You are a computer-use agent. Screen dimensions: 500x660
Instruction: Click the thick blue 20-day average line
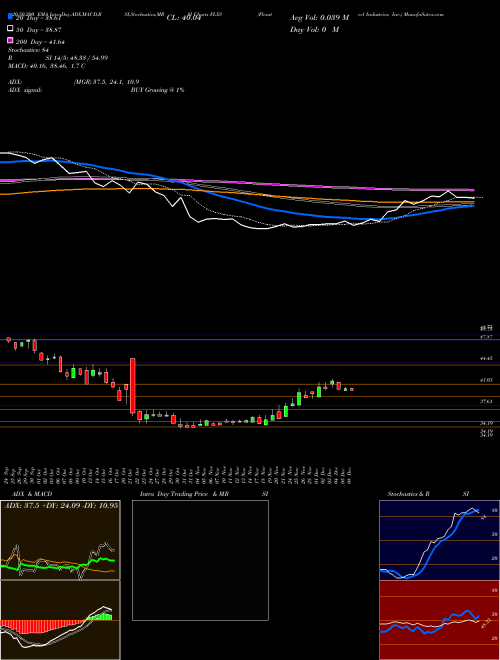click(269, 208)
